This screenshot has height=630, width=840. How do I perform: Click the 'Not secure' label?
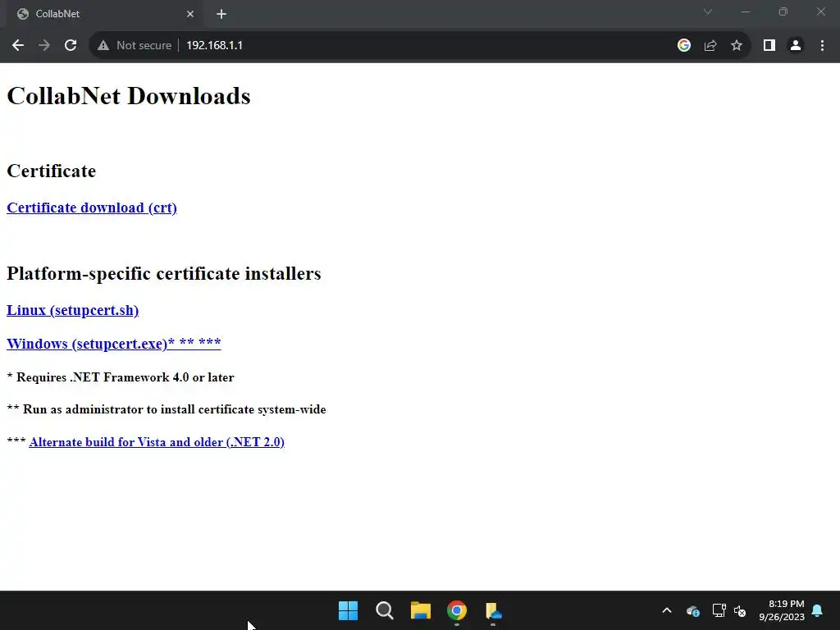pyautogui.click(x=144, y=46)
